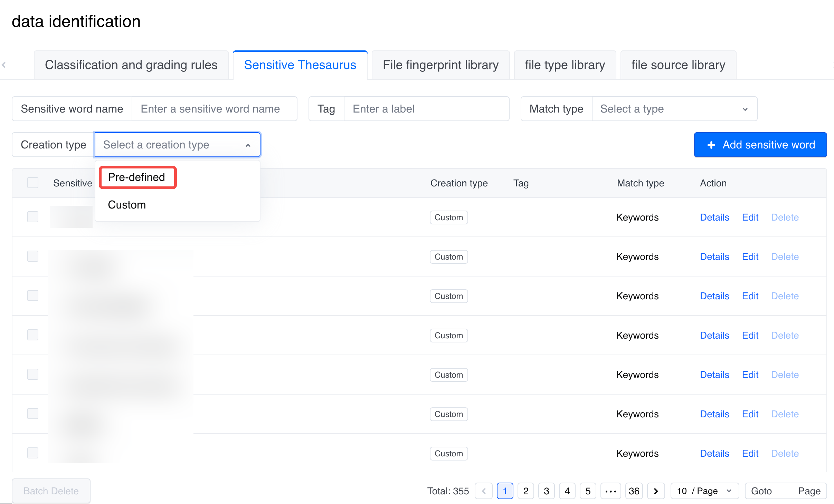This screenshot has width=834, height=504.
Task: Click the plus icon on Add sensitive word
Action: 711,145
